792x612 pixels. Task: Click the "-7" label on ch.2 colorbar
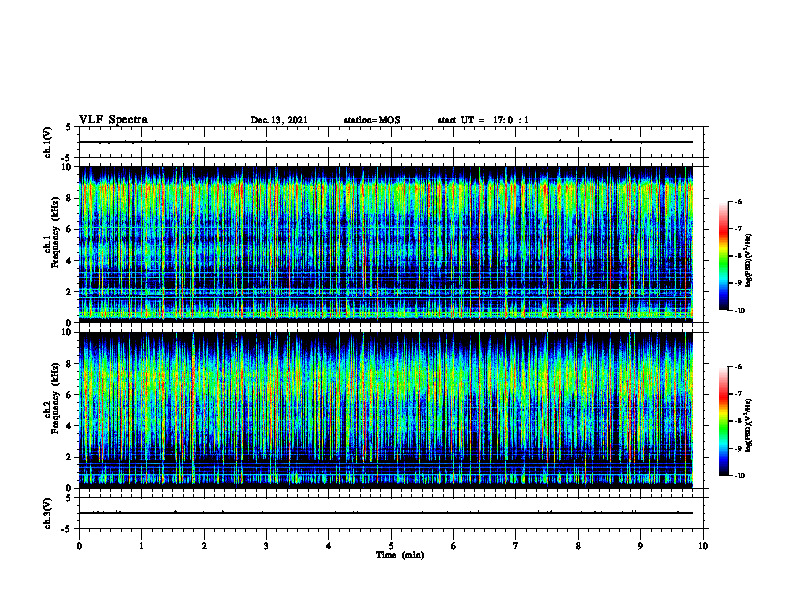click(737, 394)
